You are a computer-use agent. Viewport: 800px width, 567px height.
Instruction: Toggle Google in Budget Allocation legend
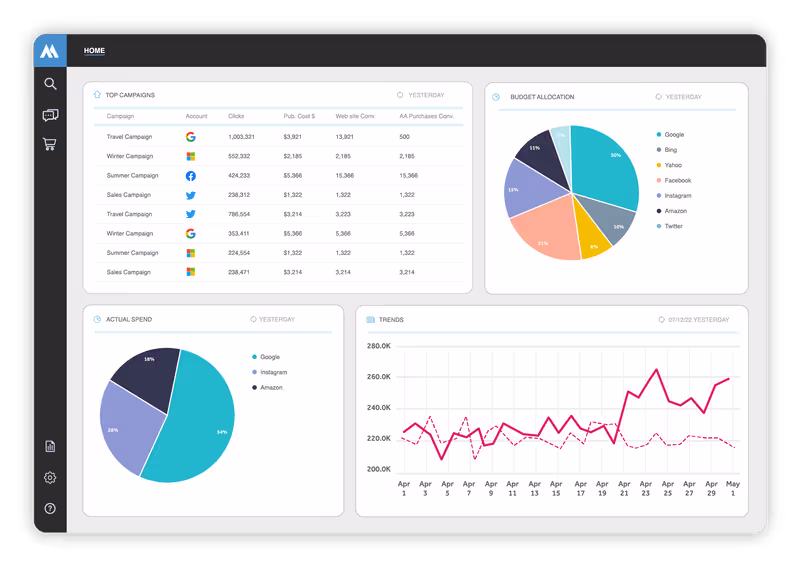click(x=674, y=134)
